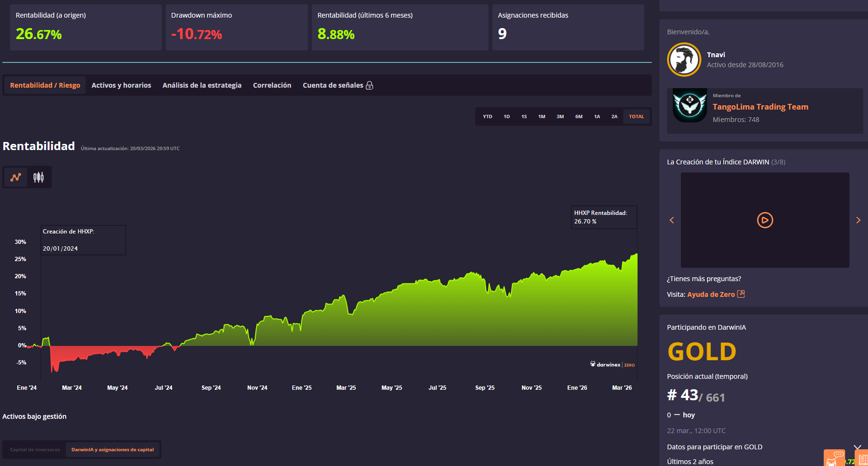
Task: Click the Miembros: 748 text
Action: [736, 120]
